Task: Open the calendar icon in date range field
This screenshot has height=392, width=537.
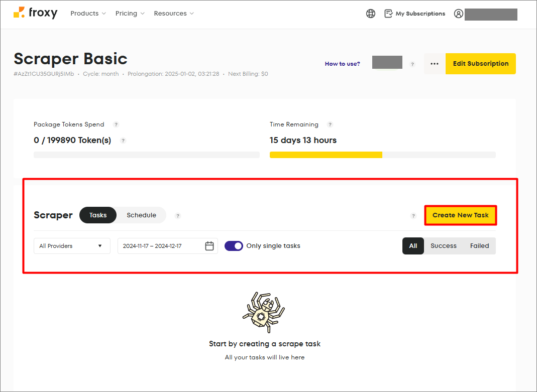Action: [209, 246]
